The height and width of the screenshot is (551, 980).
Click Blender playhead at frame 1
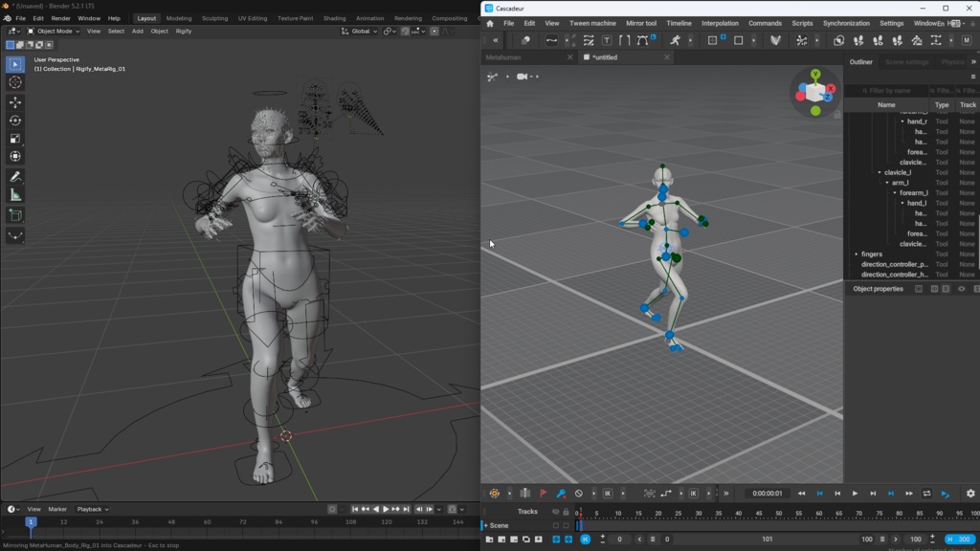pos(30,521)
